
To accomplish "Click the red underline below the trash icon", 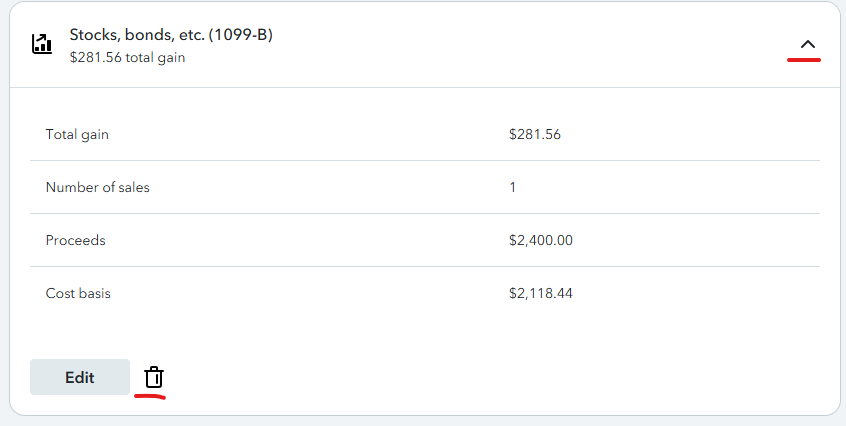I will tap(150, 395).
